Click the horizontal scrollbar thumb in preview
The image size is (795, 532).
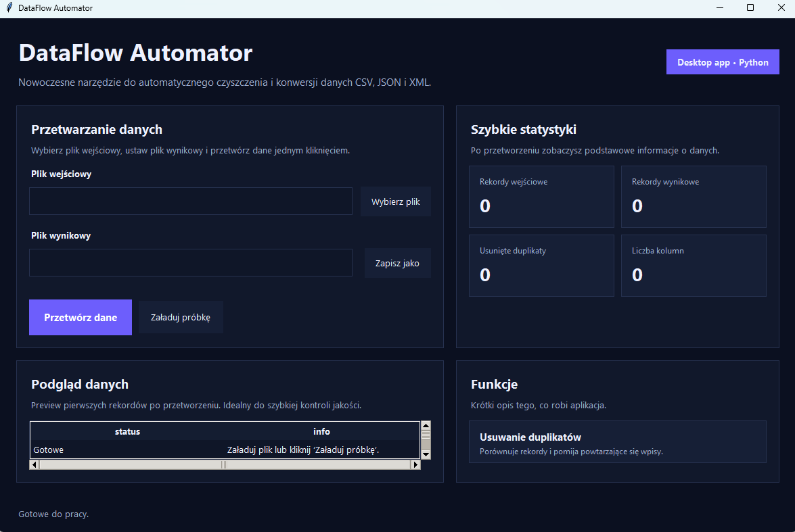(x=225, y=464)
